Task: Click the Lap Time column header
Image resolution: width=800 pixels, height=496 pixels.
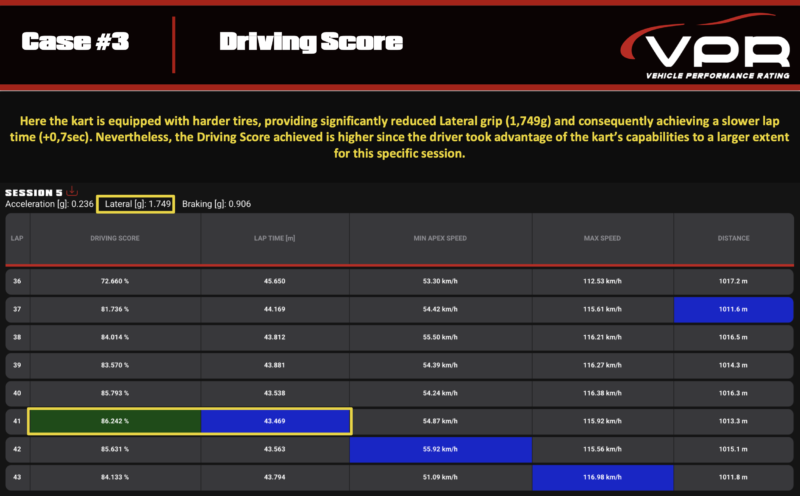Action: pos(275,238)
